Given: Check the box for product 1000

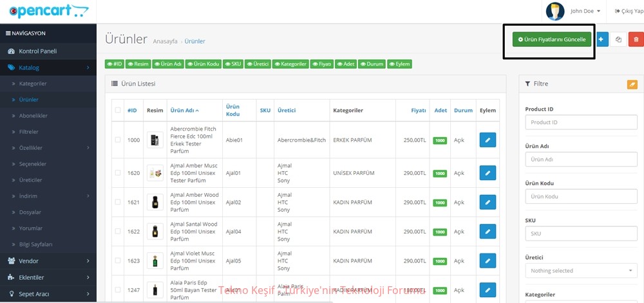Looking at the screenshot, I should coord(118,140).
